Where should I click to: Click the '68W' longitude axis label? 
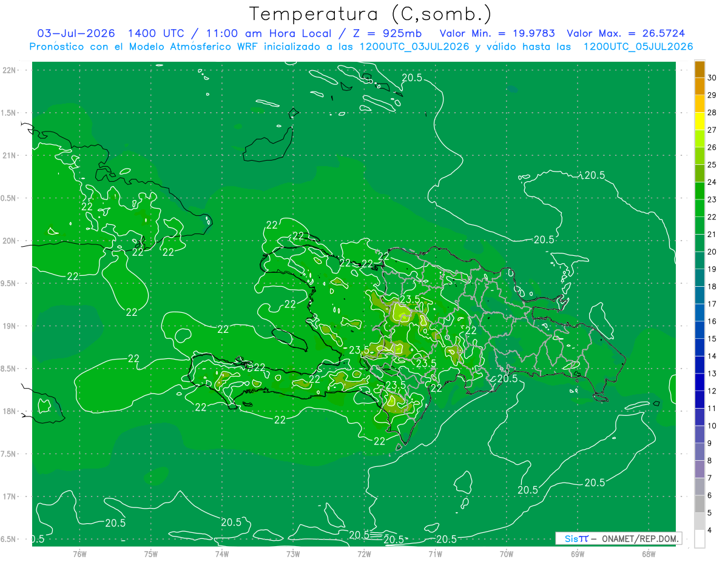649,554
